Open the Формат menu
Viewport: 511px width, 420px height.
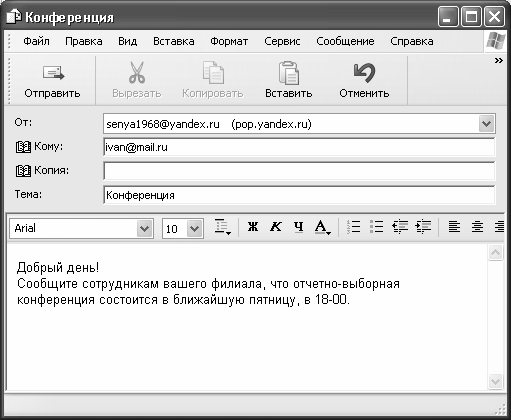(x=229, y=41)
